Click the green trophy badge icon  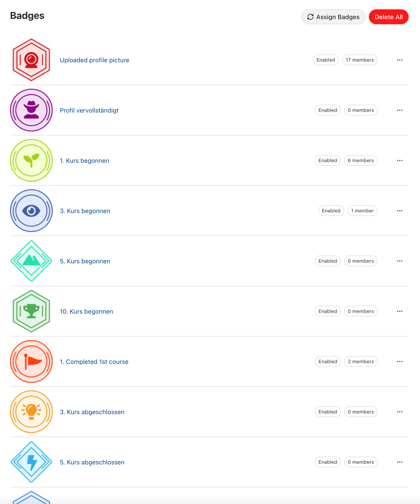coord(31,311)
